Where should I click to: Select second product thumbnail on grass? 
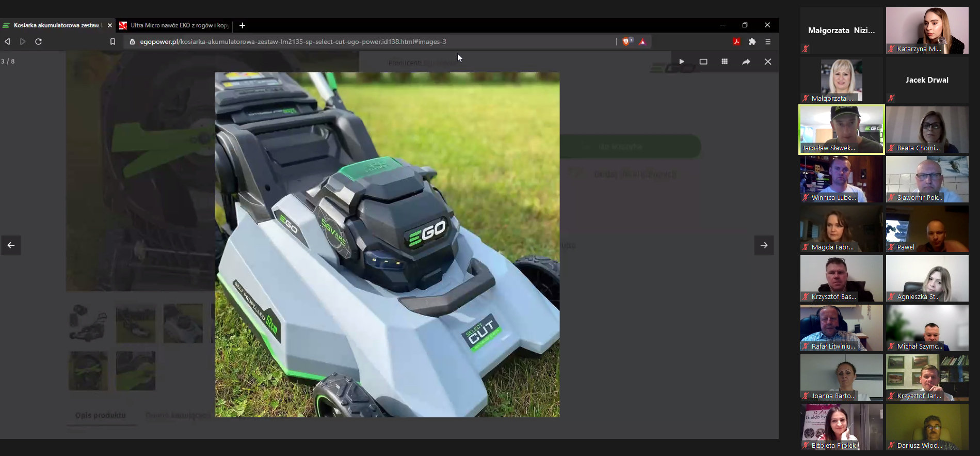pos(136,323)
